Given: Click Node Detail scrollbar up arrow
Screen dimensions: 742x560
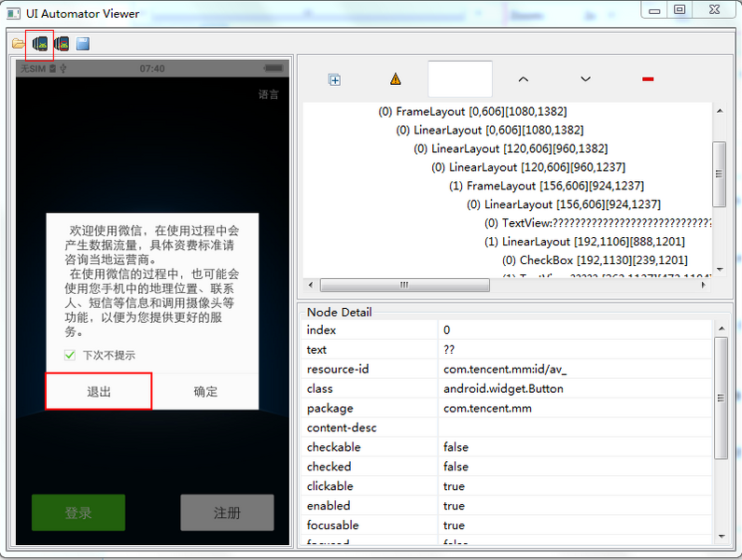Looking at the screenshot, I should click(x=721, y=328).
